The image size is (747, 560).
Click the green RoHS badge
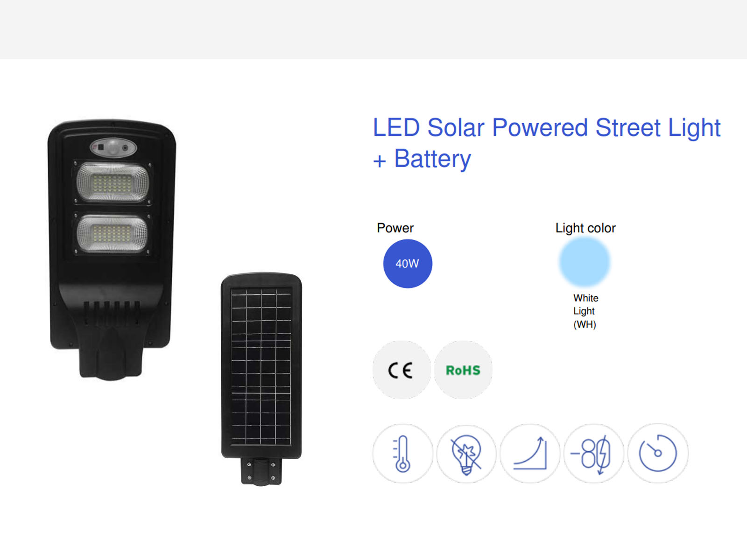click(x=463, y=370)
